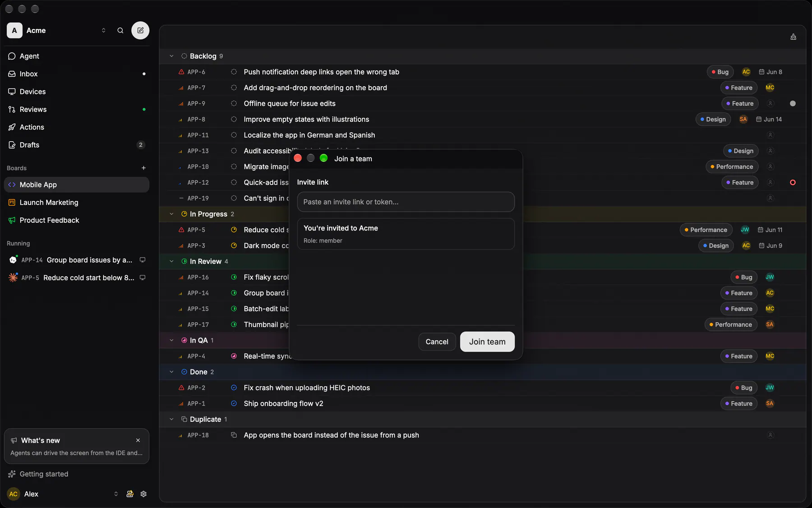Open issue Ship onboarding flow v2
The width and height of the screenshot is (812, 508).
click(x=283, y=404)
